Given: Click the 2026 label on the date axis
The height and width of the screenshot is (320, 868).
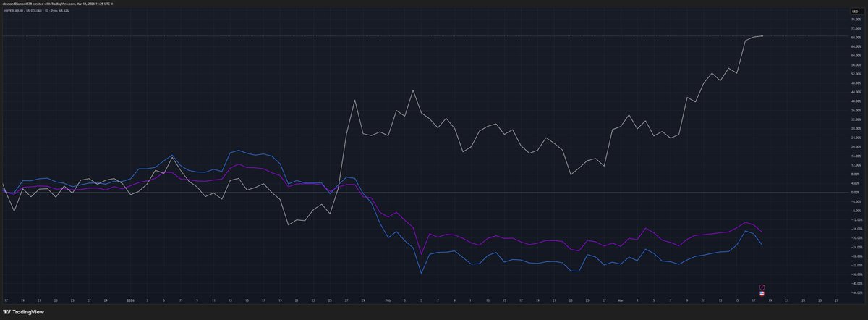Looking at the screenshot, I should [132, 299].
